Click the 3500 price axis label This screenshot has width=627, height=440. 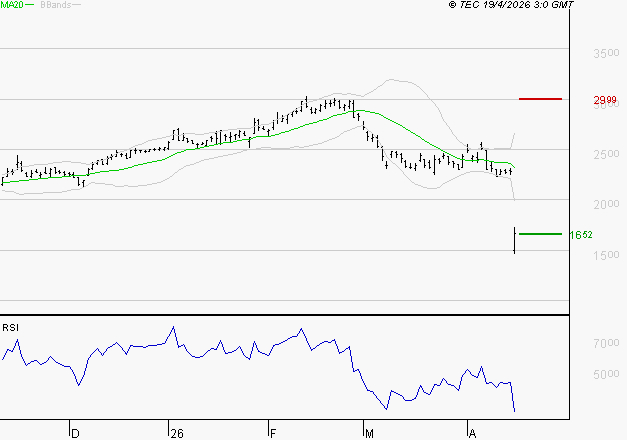(x=606, y=53)
